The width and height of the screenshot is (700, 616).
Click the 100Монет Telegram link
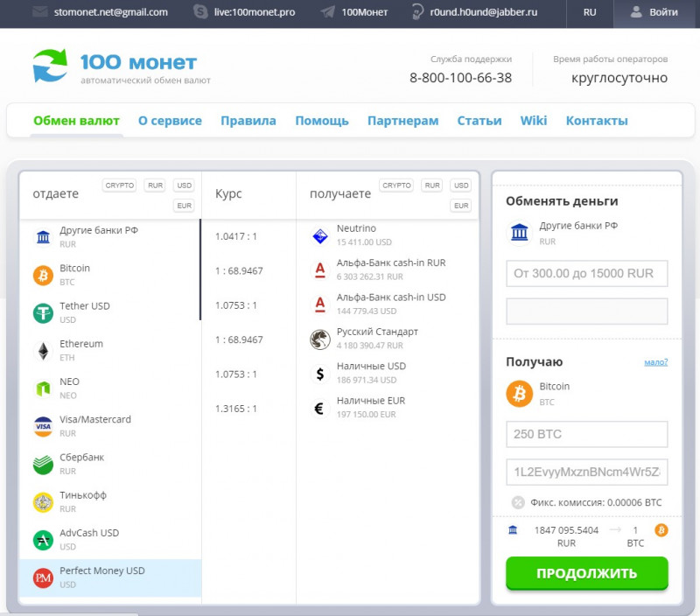(365, 12)
